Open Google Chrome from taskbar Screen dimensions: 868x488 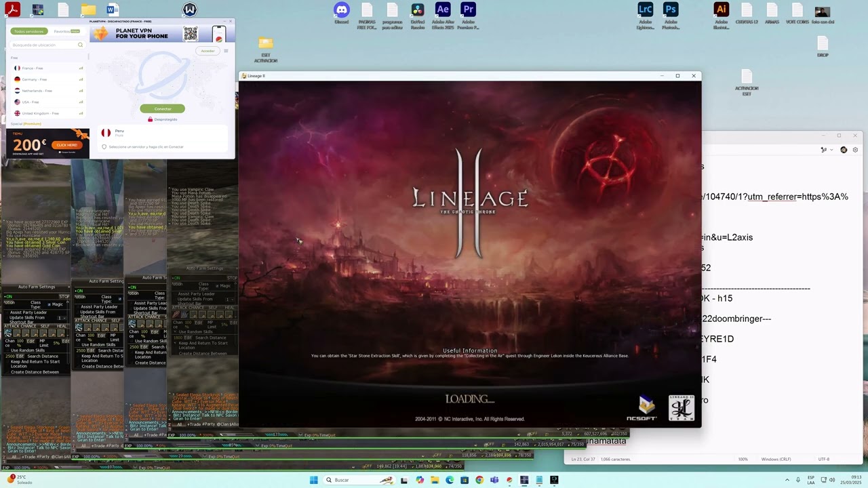[479, 480]
